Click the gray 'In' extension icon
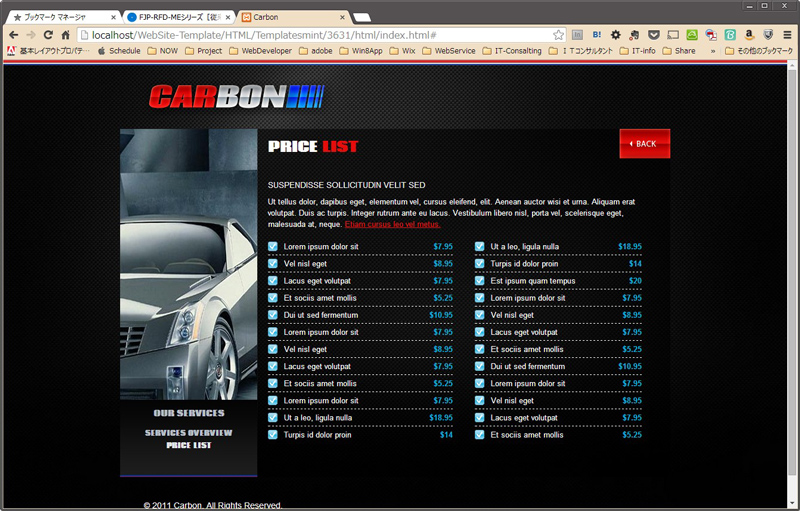Image resolution: width=800 pixels, height=511 pixels. click(x=577, y=35)
